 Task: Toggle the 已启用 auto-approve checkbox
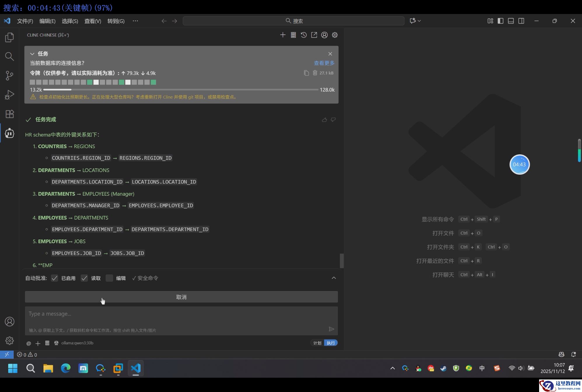coord(55,278)
